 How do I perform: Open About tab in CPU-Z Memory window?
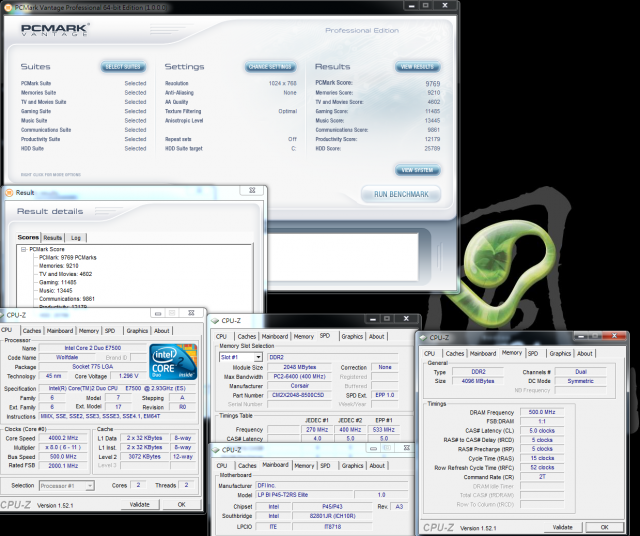tap(584, 354)
